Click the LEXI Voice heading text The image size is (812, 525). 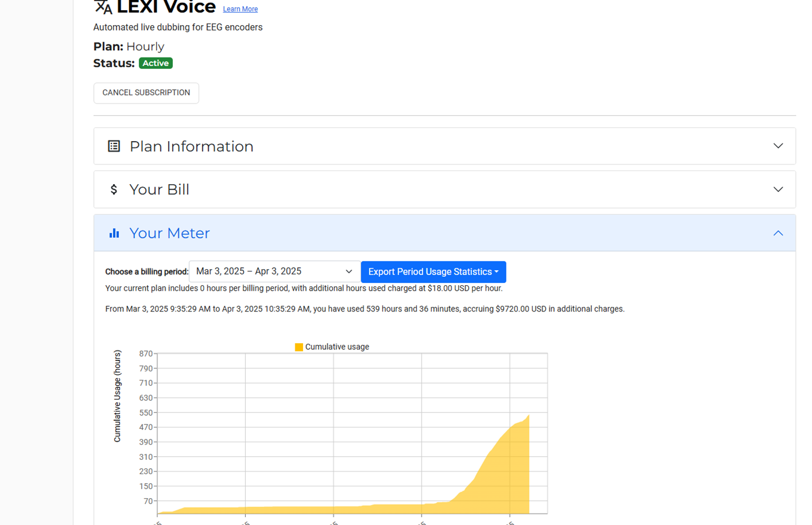[x=166, y=7]
